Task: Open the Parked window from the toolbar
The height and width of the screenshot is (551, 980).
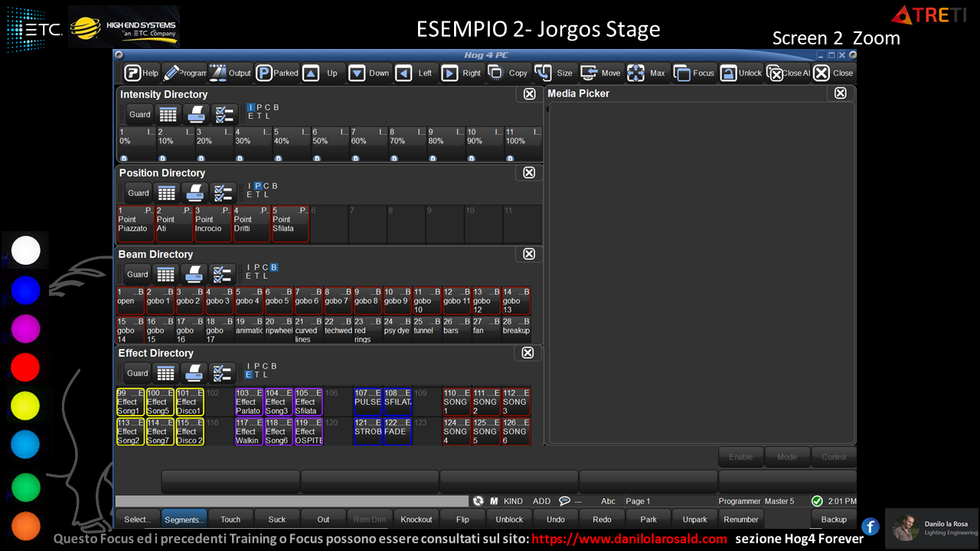Action: [x=276, y=73]
